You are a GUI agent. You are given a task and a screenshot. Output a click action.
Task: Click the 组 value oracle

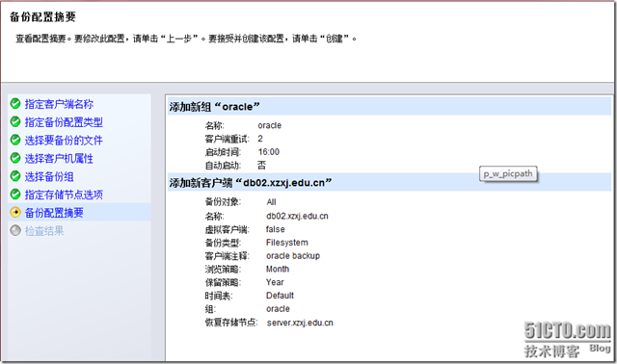[x=278, y=309]
